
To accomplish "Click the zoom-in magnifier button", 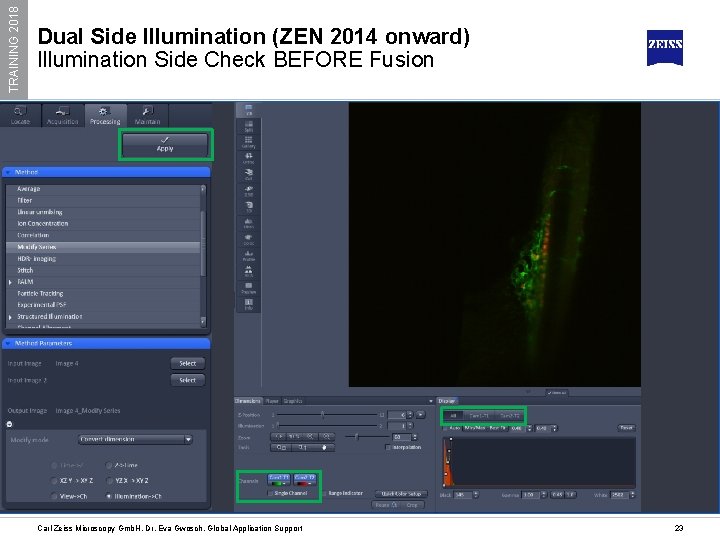I will click(310, 436).
